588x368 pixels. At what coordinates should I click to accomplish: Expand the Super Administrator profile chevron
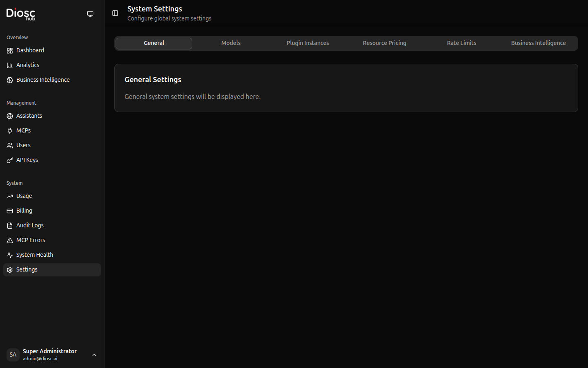pyautogui.click(x=94, y=355)
